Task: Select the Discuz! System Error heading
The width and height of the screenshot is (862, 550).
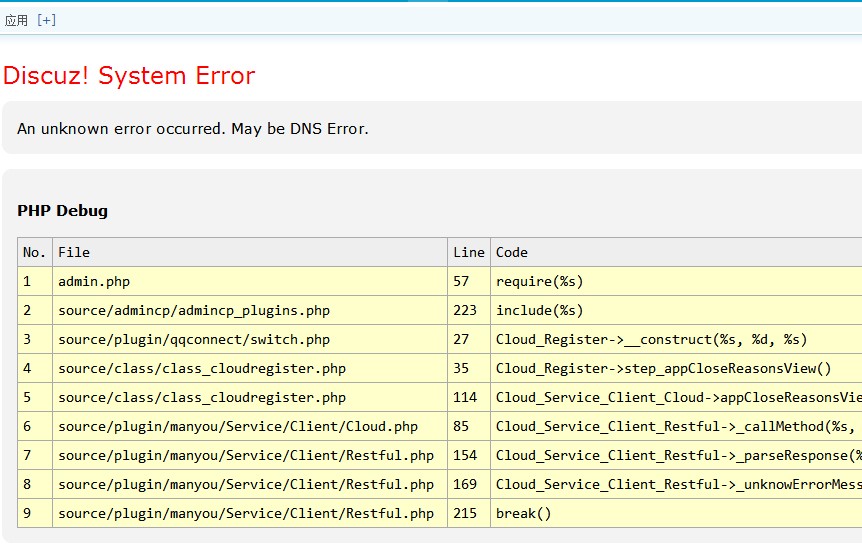Action: (x=129, y=75)
